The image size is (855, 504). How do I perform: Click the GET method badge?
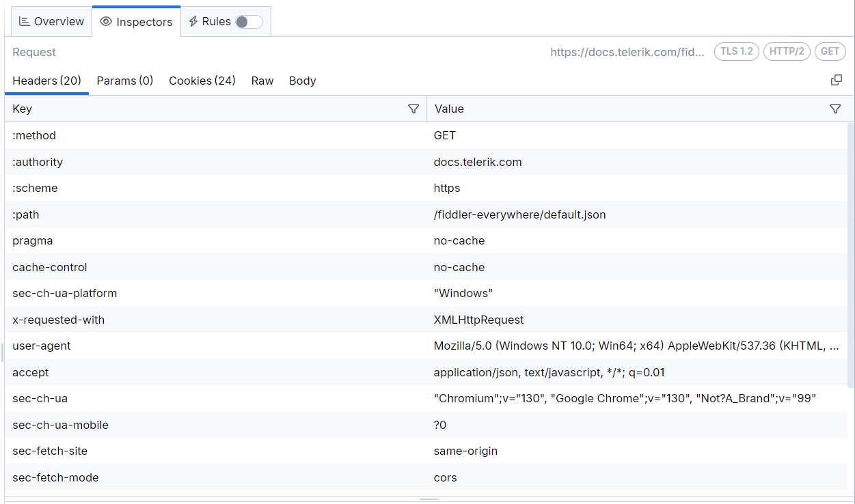click(x=830, y=51)
